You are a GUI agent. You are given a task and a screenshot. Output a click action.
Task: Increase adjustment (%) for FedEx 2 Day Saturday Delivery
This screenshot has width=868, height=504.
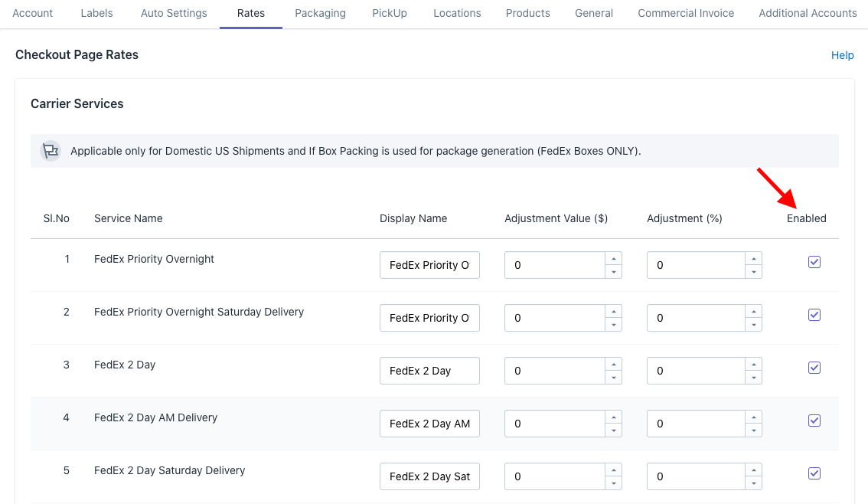[x=753, y=470]
